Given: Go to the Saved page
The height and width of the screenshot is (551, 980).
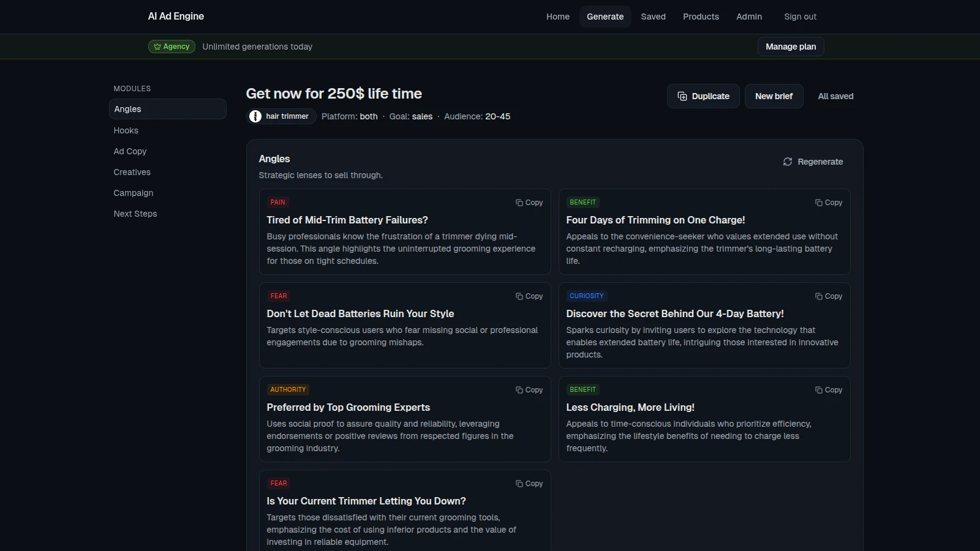Looking at the screenshot, I should pyautogui.click(x=653, y=17).
